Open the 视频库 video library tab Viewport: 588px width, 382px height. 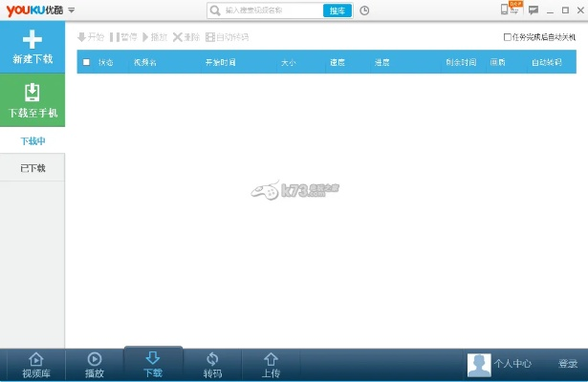35,364
